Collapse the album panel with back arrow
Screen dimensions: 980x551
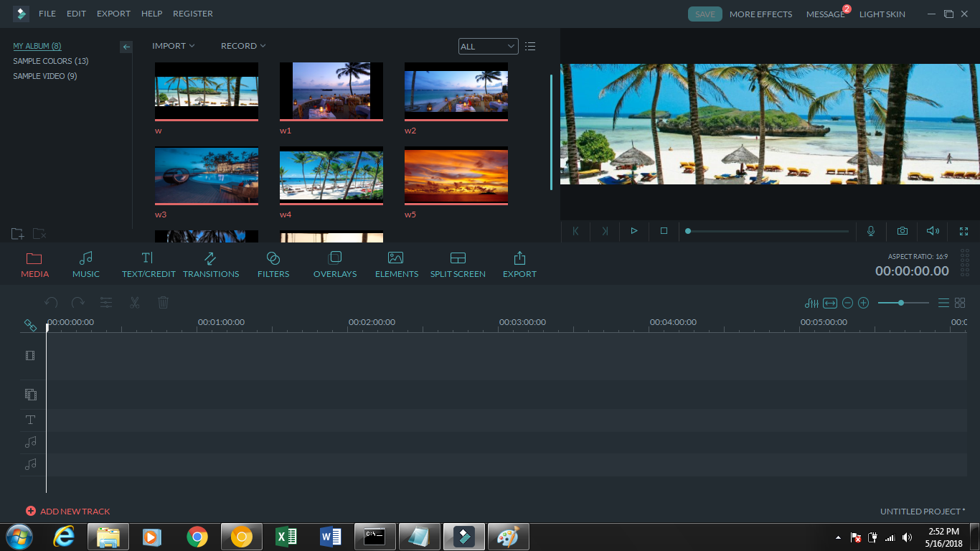click(x=126, y=47)
